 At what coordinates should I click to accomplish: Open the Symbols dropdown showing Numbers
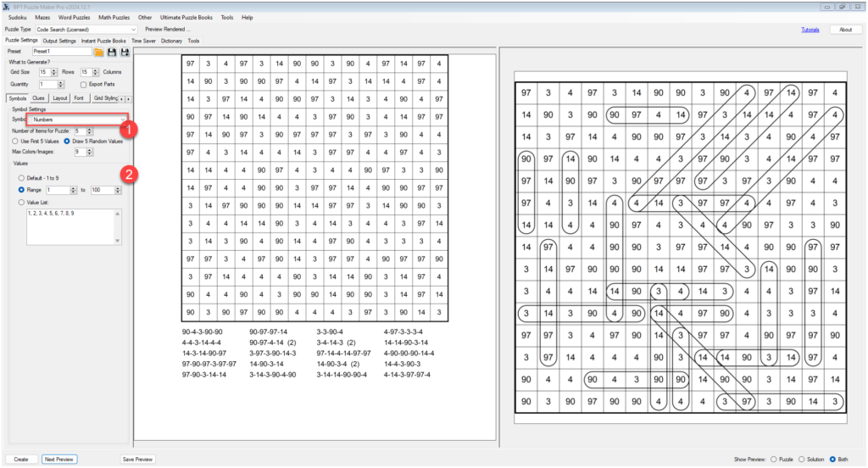[x=77, y=120]
